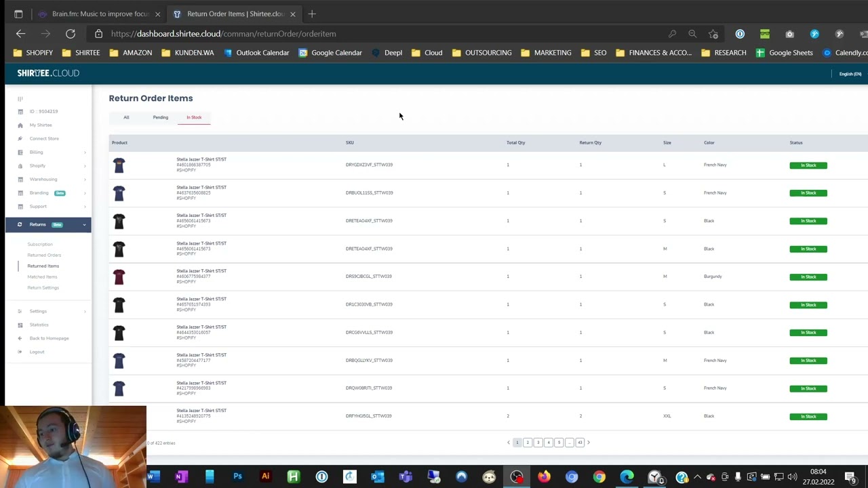Screen dimensions: 868x488
Task: Switch to the Pending tab
Action: click(x=160, y=117)
